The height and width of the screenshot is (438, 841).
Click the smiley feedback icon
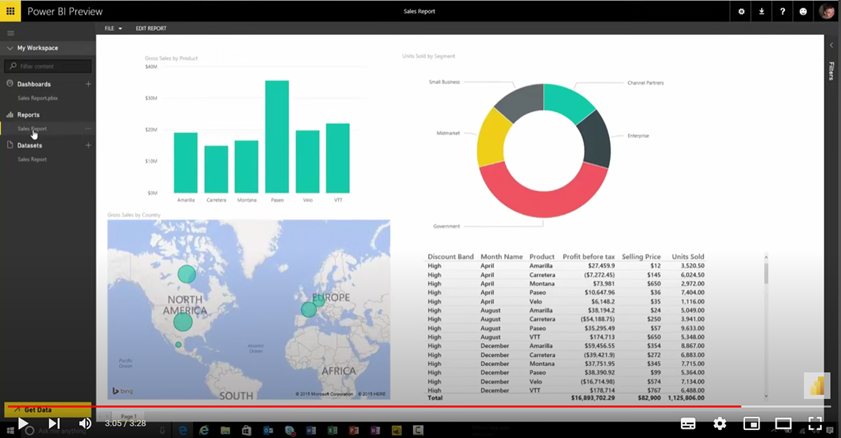pos(803,12)
